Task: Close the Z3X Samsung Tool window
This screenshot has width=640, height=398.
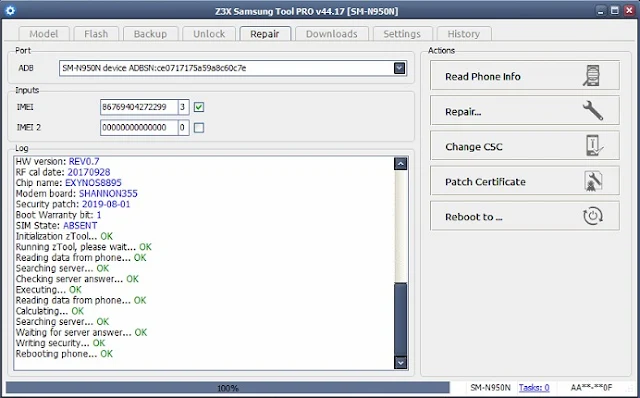Action: point(629,11)
